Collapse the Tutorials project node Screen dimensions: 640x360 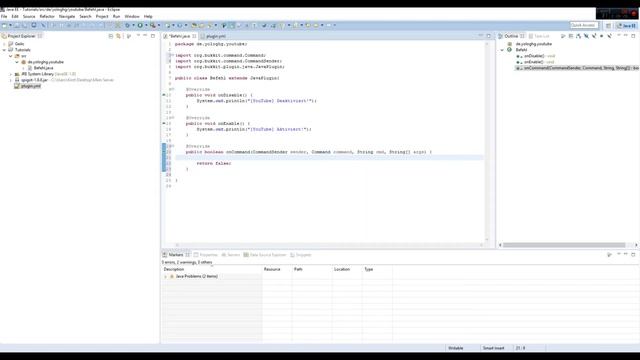click(x=4, y=50)
